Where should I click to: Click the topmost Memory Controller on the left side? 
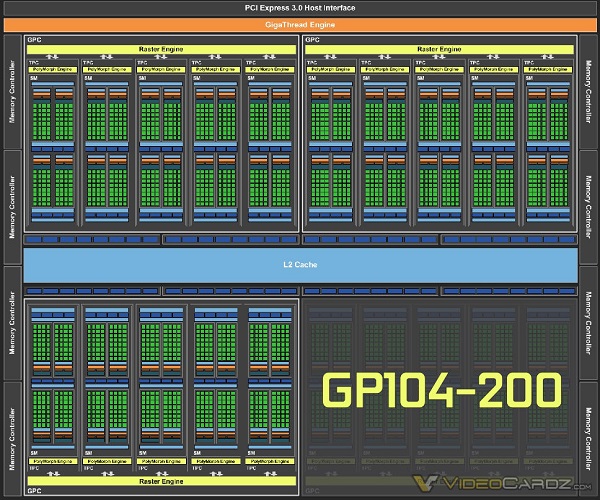click(x=12, y=92)
